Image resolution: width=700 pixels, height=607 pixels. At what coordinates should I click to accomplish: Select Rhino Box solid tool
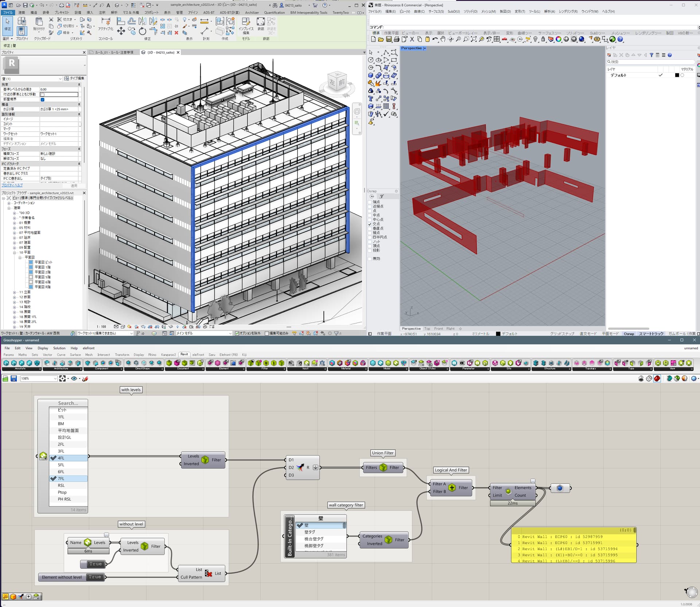pos(371,75)
